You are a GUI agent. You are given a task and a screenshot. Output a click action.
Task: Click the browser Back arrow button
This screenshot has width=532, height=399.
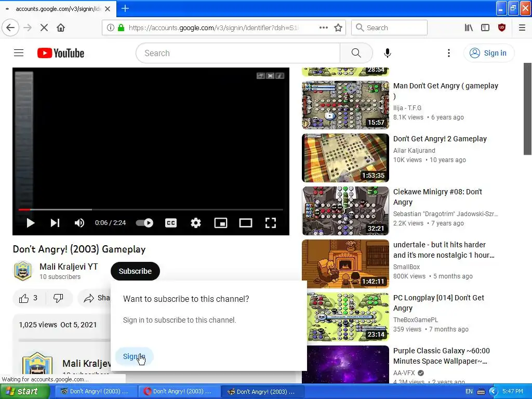tap(10, 28)
